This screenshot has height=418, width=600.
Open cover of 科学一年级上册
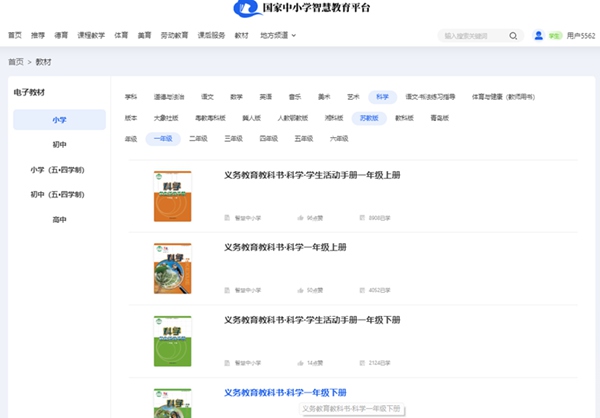[173, 269]
